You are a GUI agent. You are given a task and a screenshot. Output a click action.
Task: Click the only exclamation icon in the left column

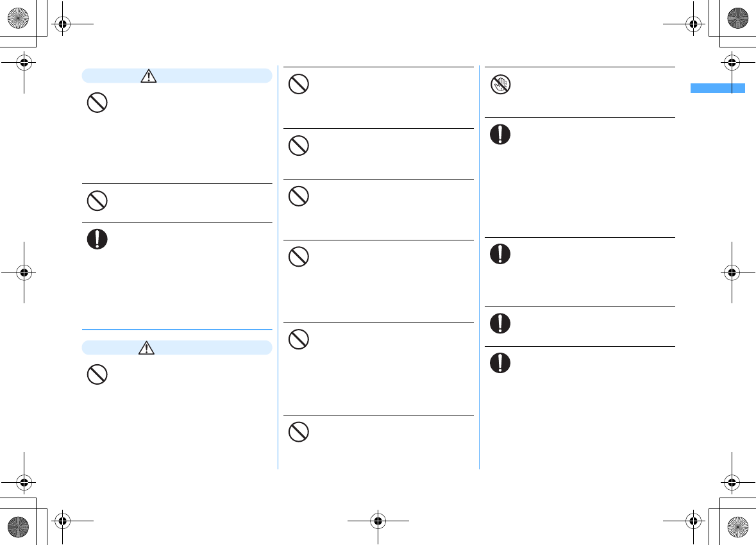[x=97, y=239]
